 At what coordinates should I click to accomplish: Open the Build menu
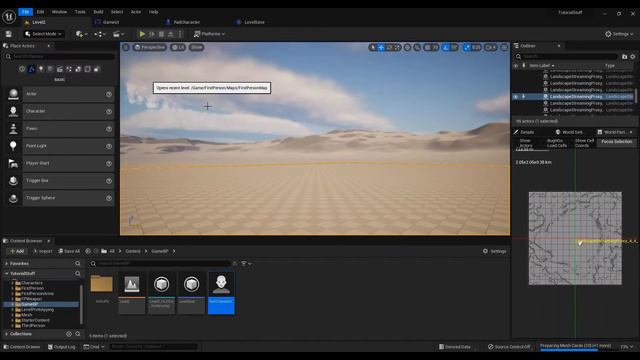(98, 12)
